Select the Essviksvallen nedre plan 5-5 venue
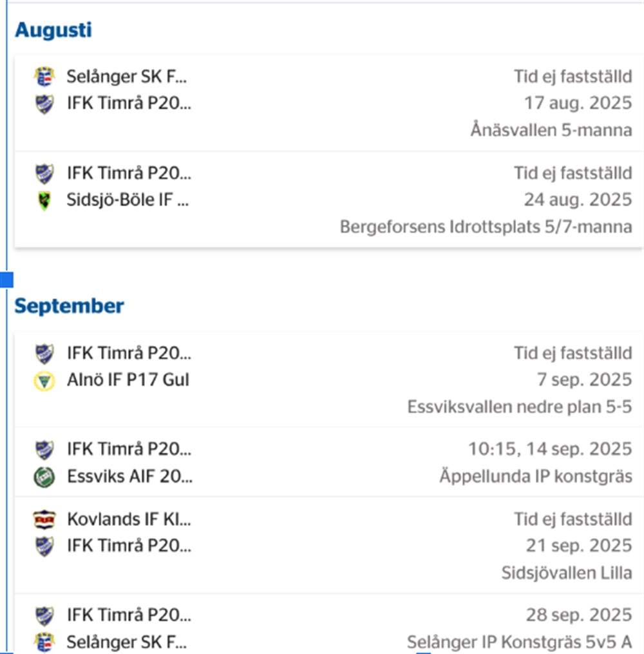The height and width of the screenshot is (654, 644). coord(519,407)
